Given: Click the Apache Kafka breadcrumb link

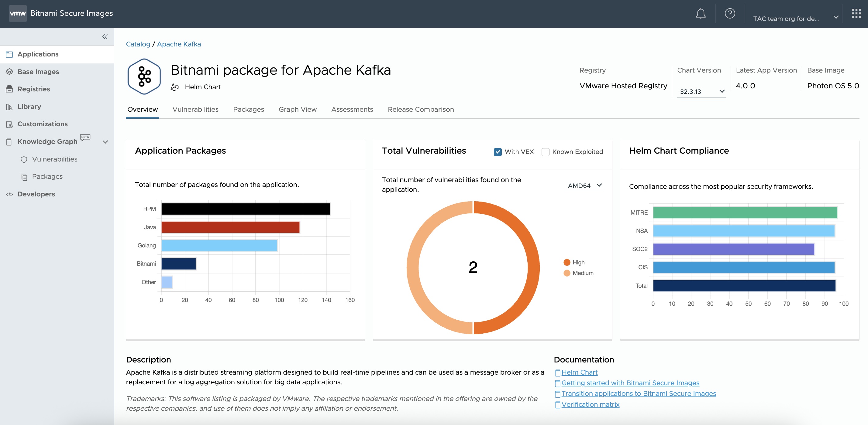Looking at the screenshot, I should (x=179, y=44).
